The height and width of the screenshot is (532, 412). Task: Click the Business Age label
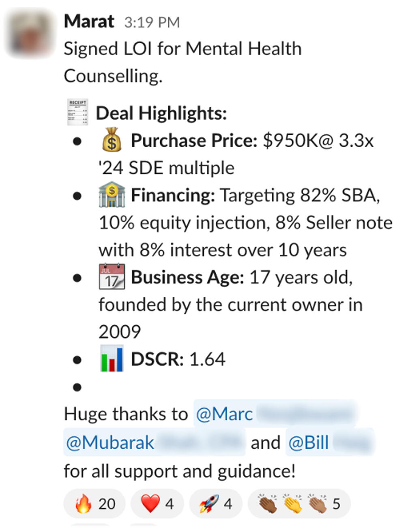187,278
